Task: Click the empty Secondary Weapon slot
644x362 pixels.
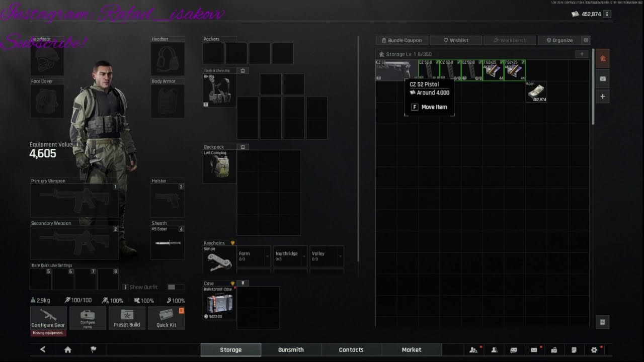Action: (74, 243)
